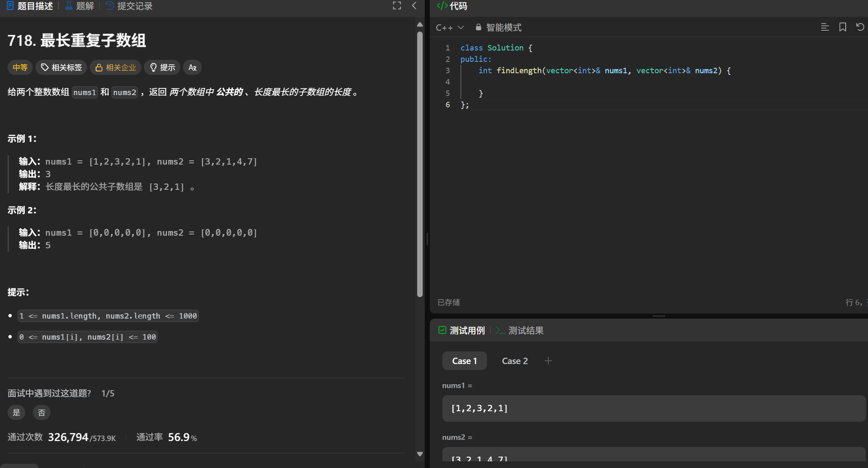This screenshot has width=868, height=468.
Task: Switch to the 题解 solutions tab
Action: click(79, 6)
